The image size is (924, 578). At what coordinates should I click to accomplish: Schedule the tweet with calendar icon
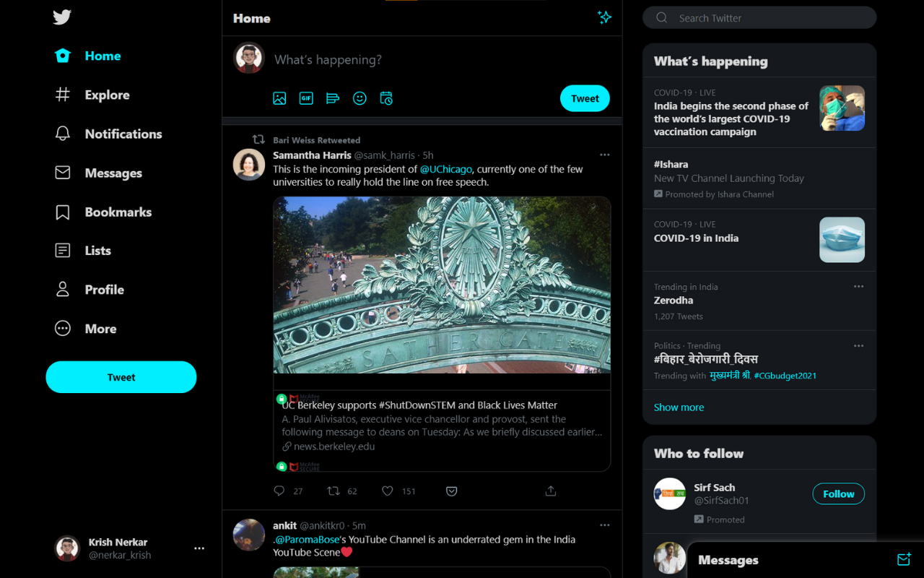pos(386,98)
